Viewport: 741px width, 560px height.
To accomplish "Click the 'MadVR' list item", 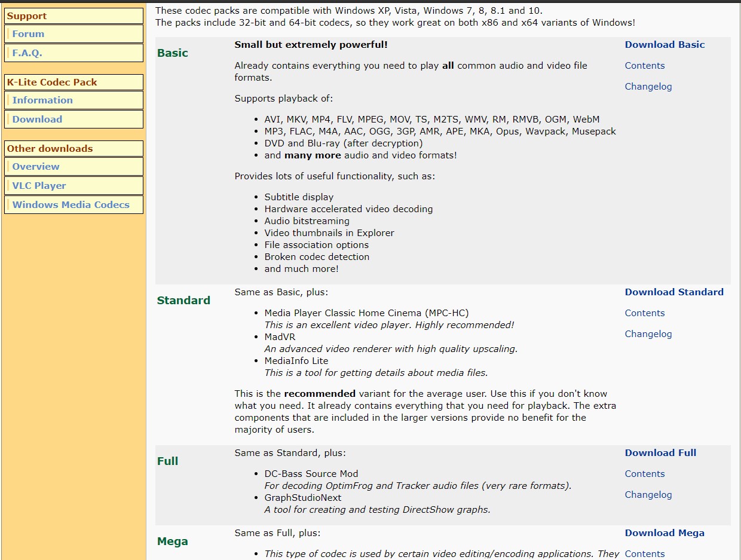I will 280,337.
